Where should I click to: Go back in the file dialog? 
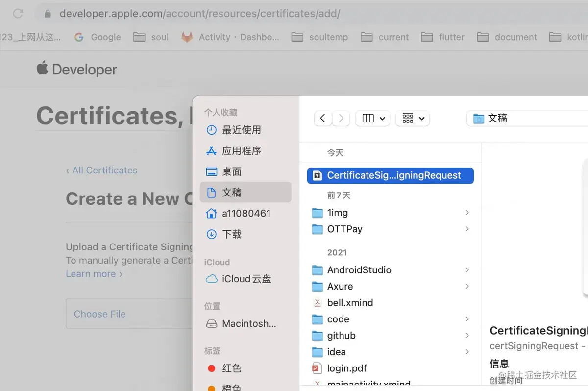(322, 118)
